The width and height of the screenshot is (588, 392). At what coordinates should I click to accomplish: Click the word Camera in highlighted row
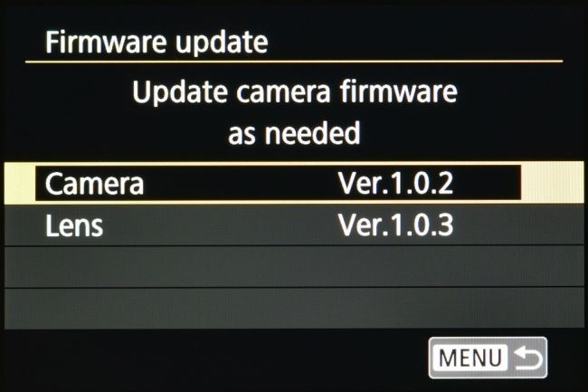pyautogui.click(x=95, y=184)
